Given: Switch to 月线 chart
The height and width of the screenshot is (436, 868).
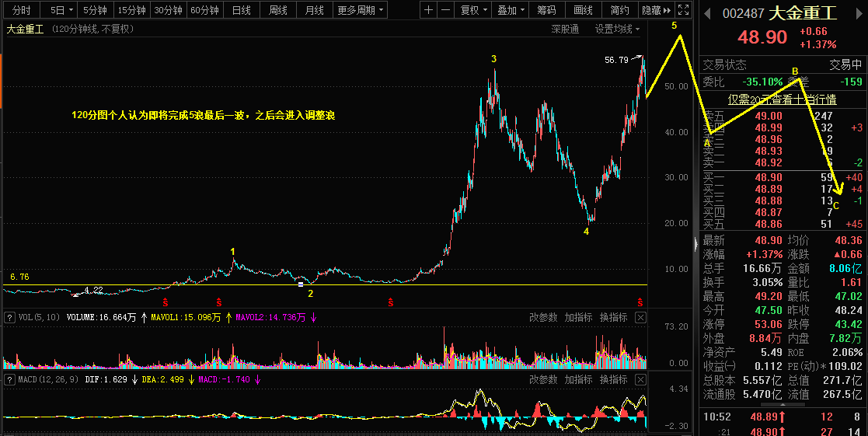Looking at the screenshot, I should coord(315,10).
